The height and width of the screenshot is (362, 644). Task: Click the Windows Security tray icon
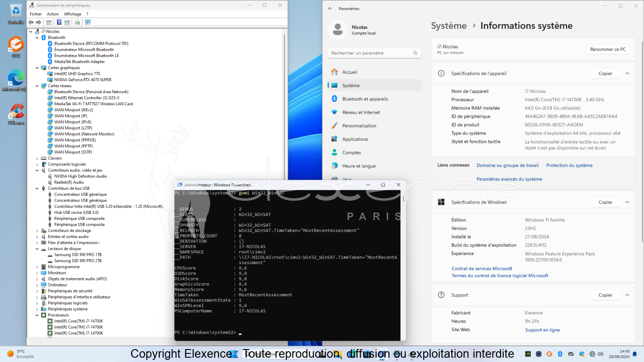581,354
